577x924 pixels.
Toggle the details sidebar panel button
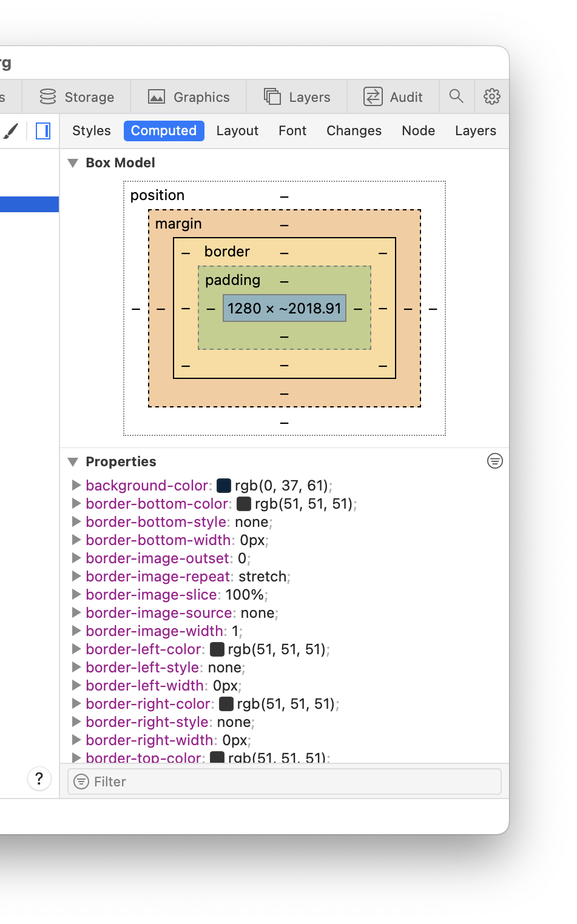tap(43, 131)
